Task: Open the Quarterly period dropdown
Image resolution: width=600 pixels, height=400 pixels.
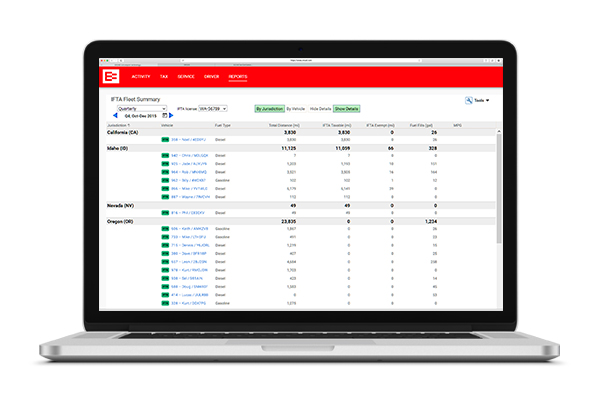Action: (142, 108)
